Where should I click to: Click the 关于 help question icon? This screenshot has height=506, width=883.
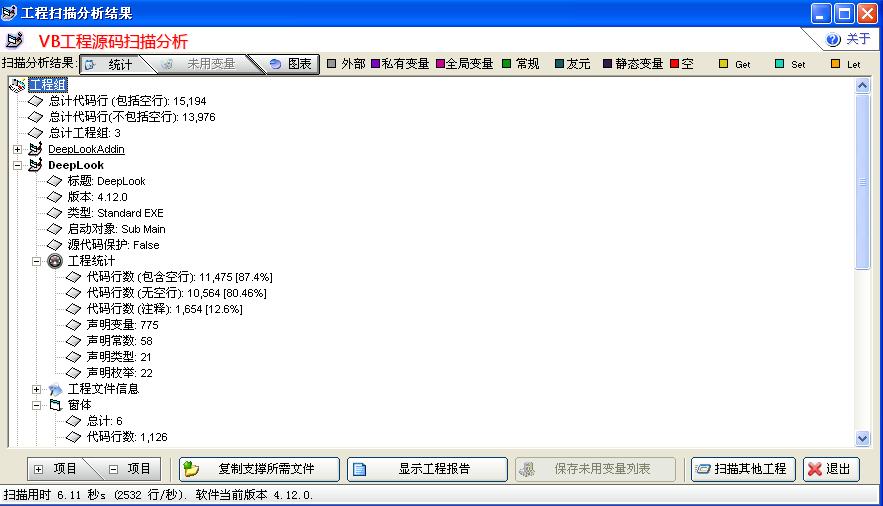(x=833, y=39)
